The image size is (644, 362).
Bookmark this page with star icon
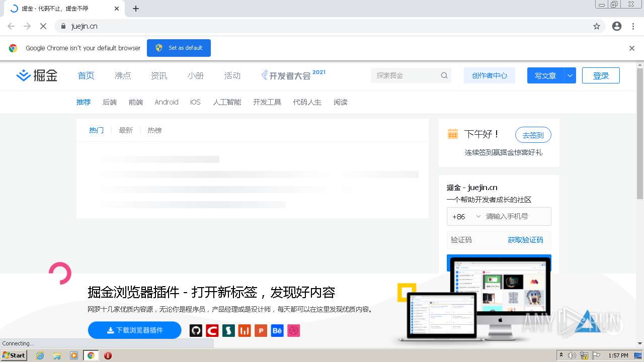(597, 26)
